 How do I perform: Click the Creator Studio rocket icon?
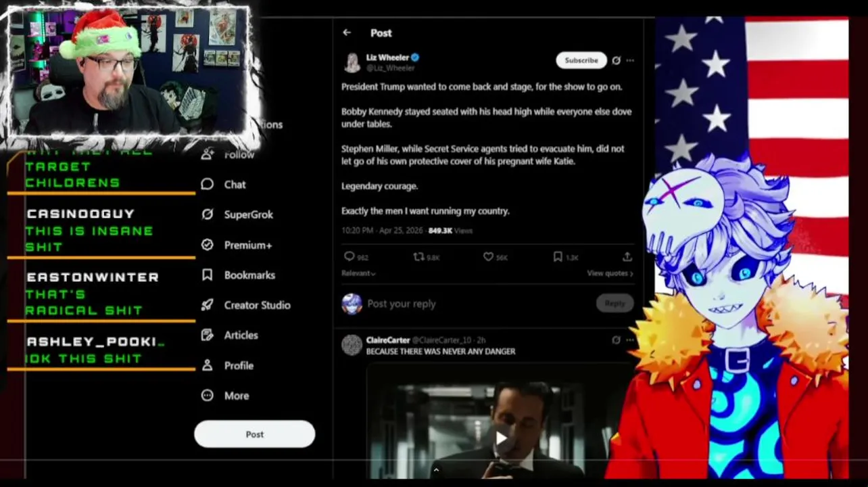[x=208, y=305]
